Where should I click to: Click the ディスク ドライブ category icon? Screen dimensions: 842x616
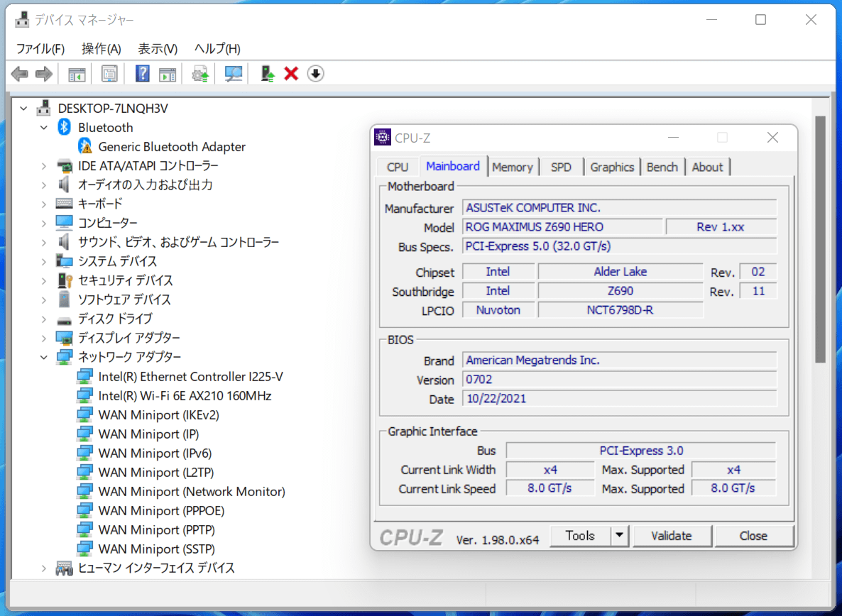(65, 320)
